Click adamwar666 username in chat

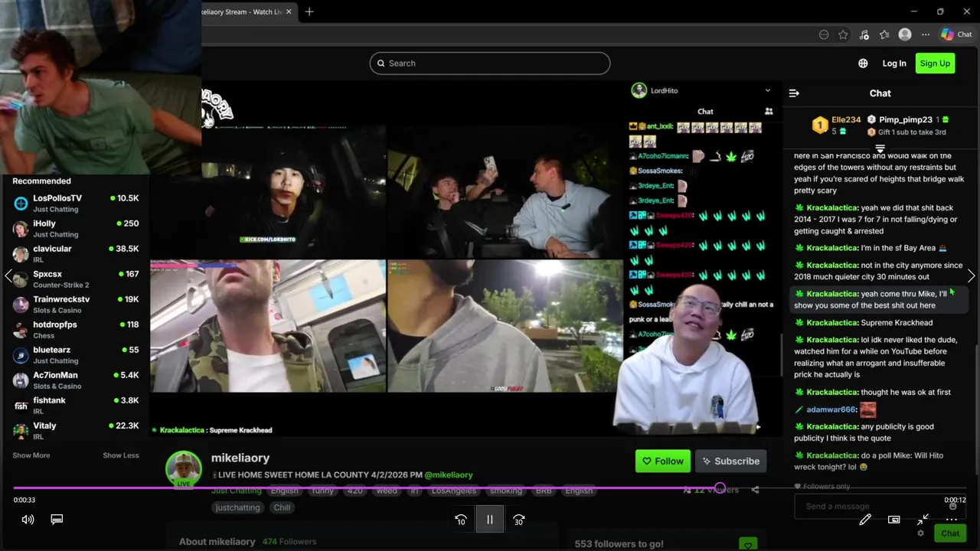[x=831, y=409]
